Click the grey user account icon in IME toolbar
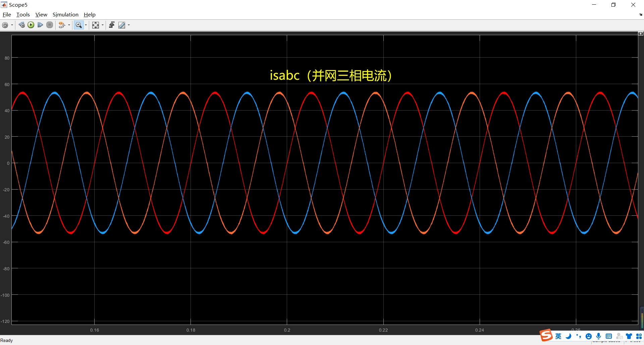The height and width of the screenshot is (345, 644). 619,336
